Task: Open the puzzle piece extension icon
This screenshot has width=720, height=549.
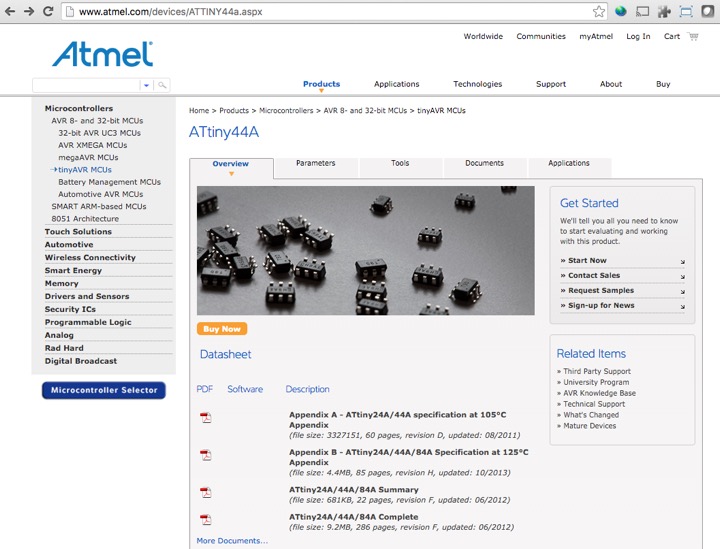Action: (664, 11)
